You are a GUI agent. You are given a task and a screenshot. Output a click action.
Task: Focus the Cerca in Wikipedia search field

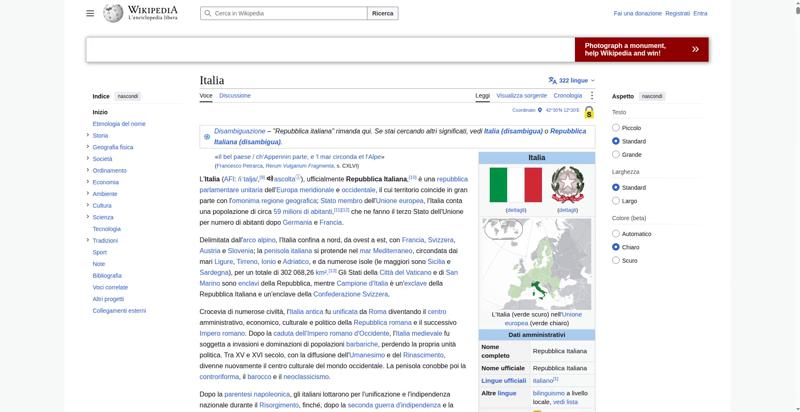[284, 13]
